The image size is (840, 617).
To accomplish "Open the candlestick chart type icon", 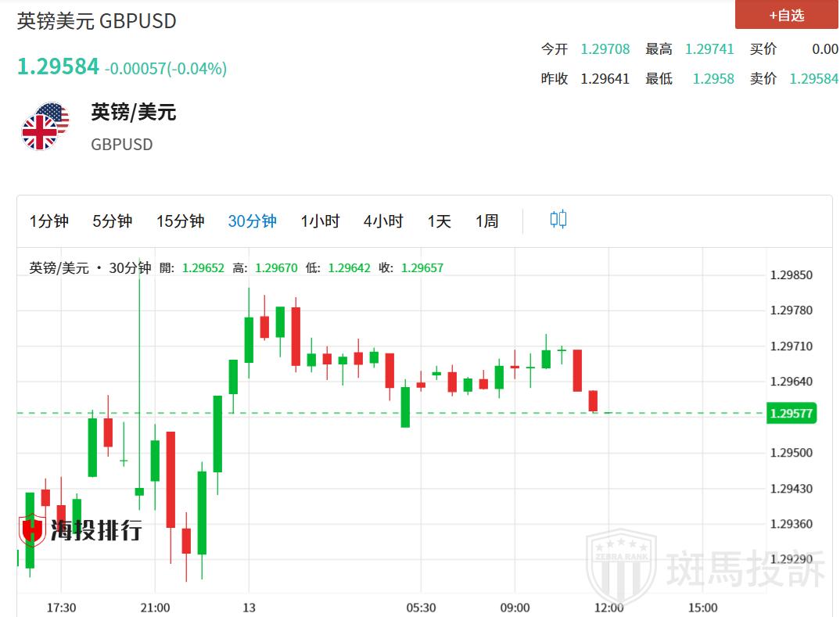I will (558, 220).
